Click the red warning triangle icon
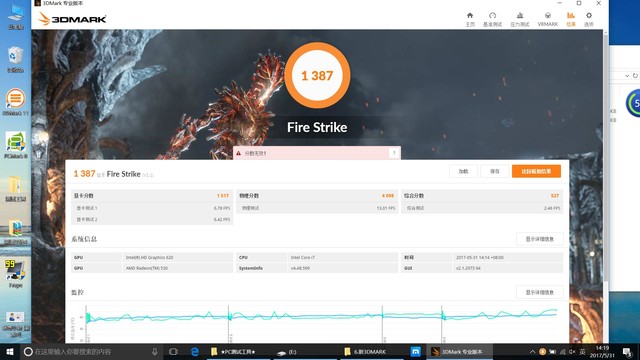Image resolution: width=640 pixels, height=360 pixels. [239, 153]
